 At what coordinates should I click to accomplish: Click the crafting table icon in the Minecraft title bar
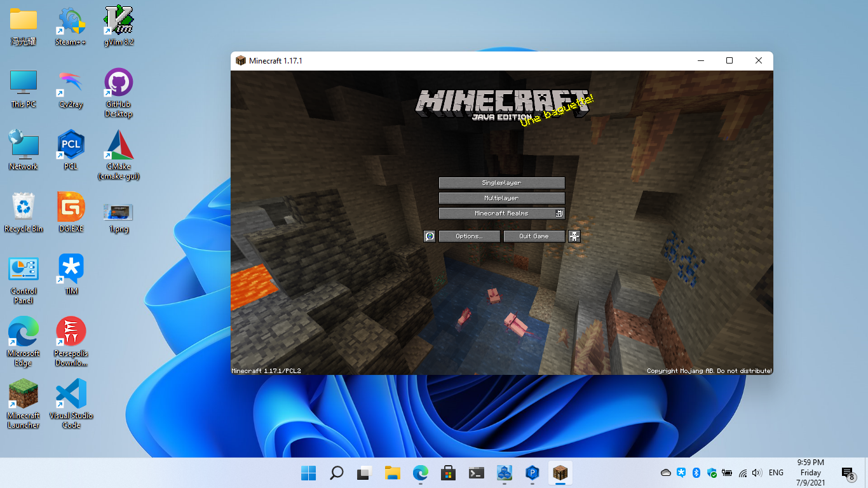pyautogui.click(x=240, y=60)
